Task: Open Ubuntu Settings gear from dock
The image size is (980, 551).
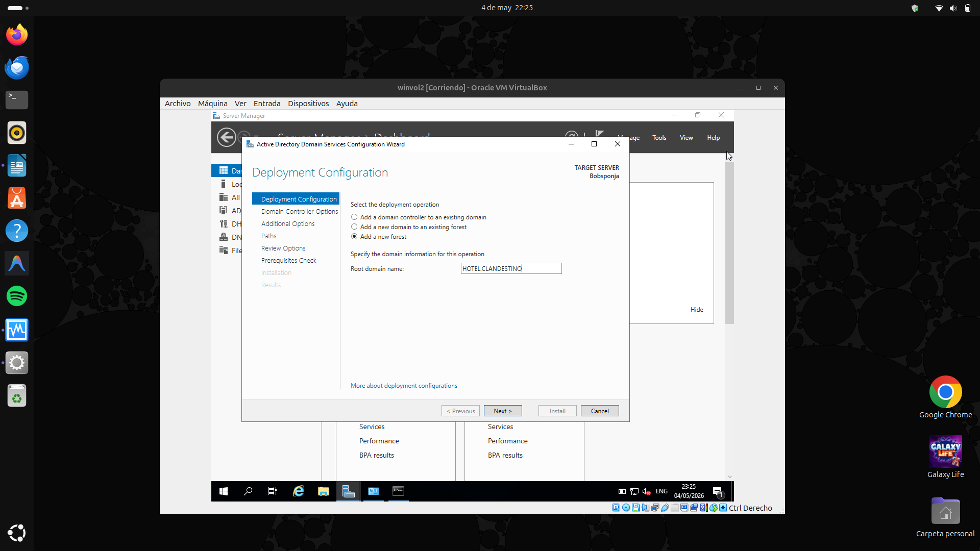Action: point(17,363)
